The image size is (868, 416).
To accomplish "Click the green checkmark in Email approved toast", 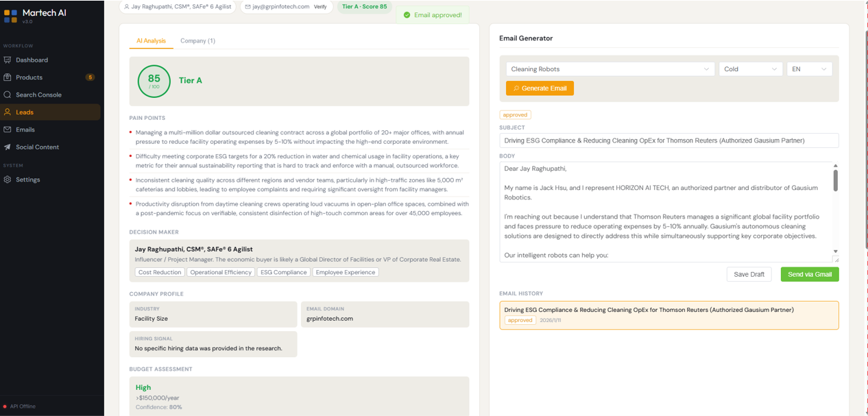I will [407, 15].
